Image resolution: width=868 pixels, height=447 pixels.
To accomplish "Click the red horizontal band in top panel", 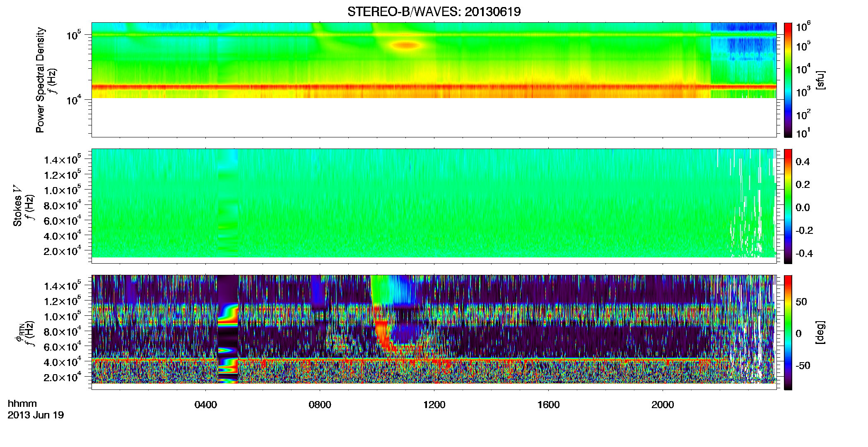I will pos(434,87).
